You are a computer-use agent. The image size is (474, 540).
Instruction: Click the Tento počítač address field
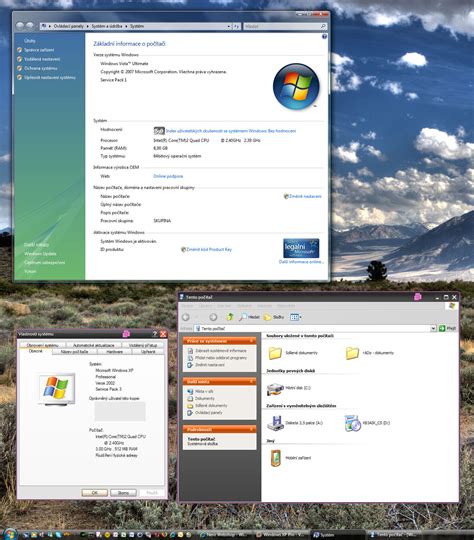pos(312,329)
